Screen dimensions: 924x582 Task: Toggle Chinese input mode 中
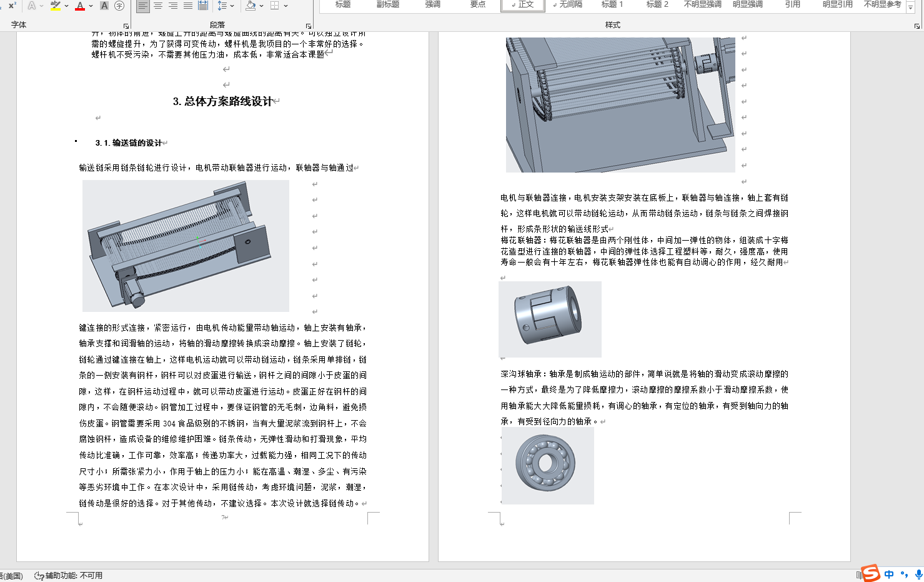pyautogui.click(x=889, y=574)
